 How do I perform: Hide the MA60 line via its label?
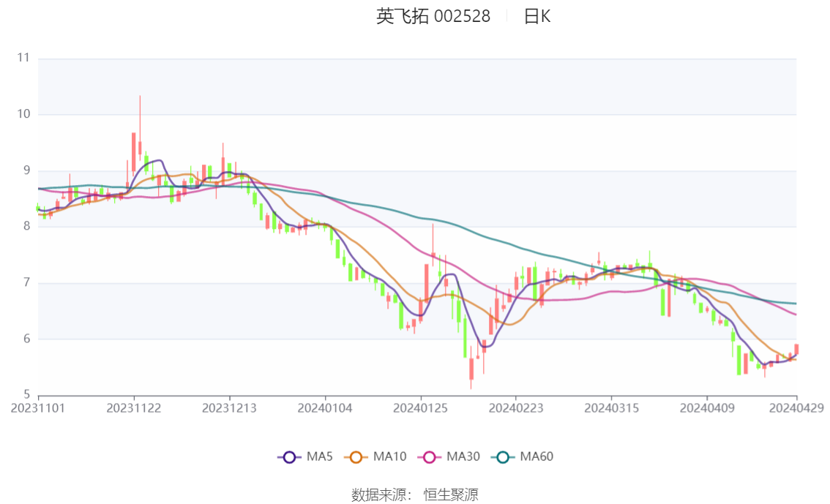coord(536,456)
